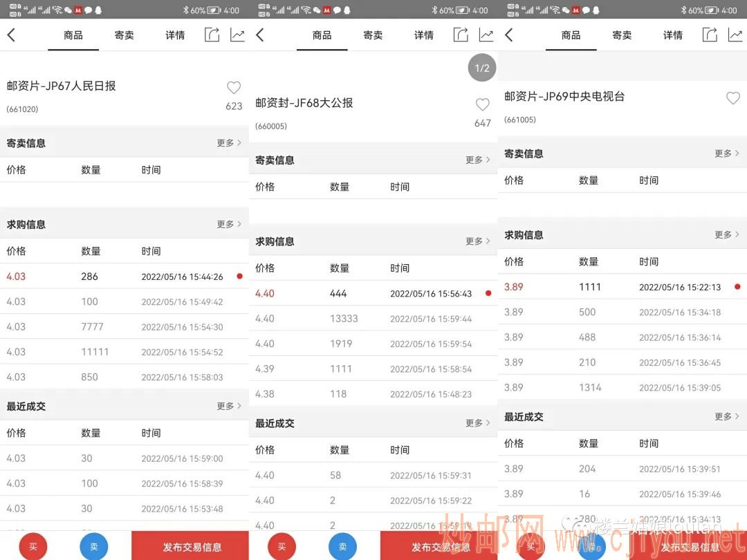Open price chart icon on JP69中央电视台 screen
This screenshot has height=560, width=747.
(x=735, y=35)
